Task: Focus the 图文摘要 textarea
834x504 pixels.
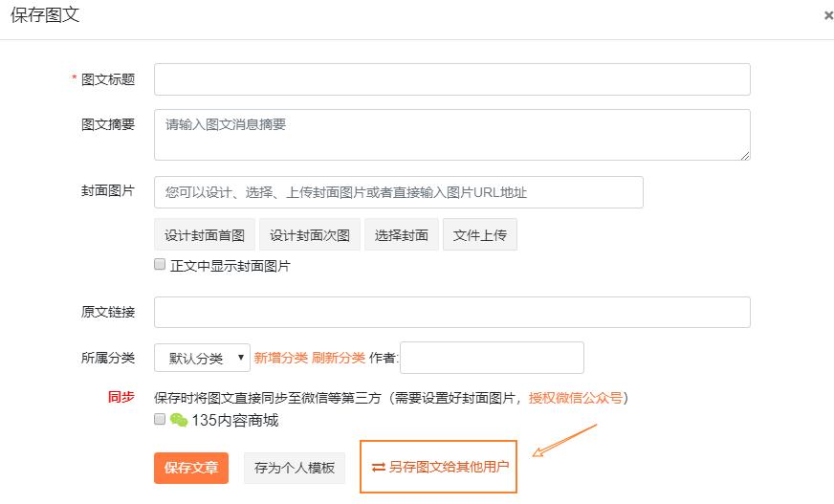Action: (x=452, y=135)
